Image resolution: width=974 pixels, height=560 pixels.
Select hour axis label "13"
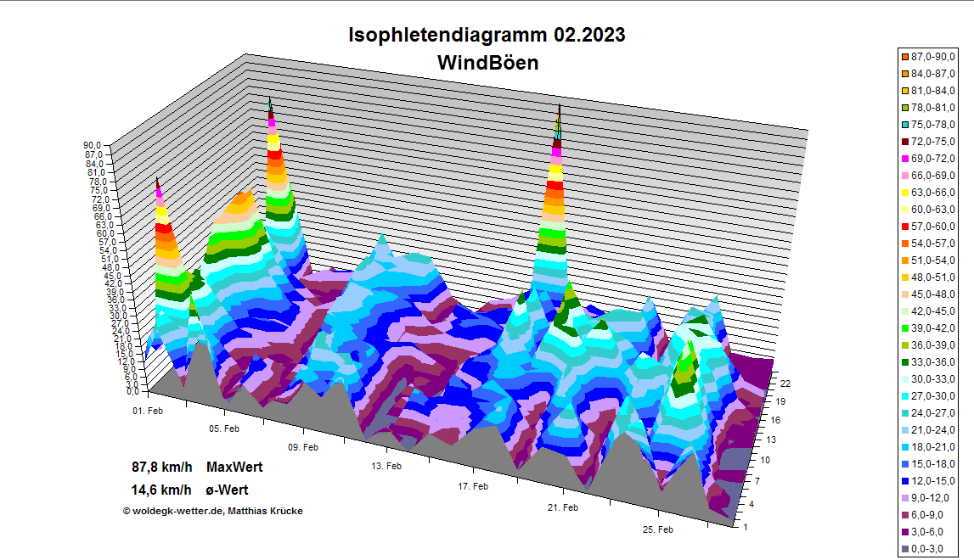[770, 440]
